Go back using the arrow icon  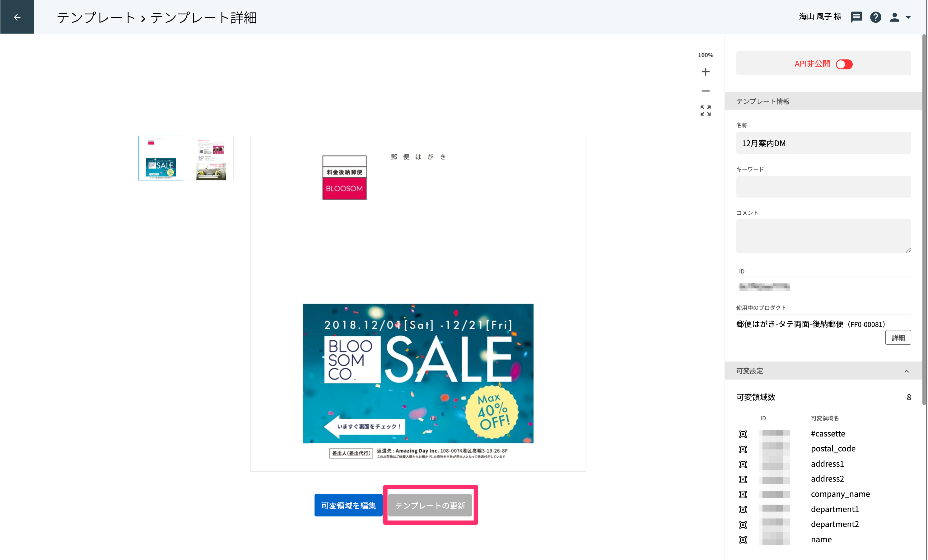(17, 17)
